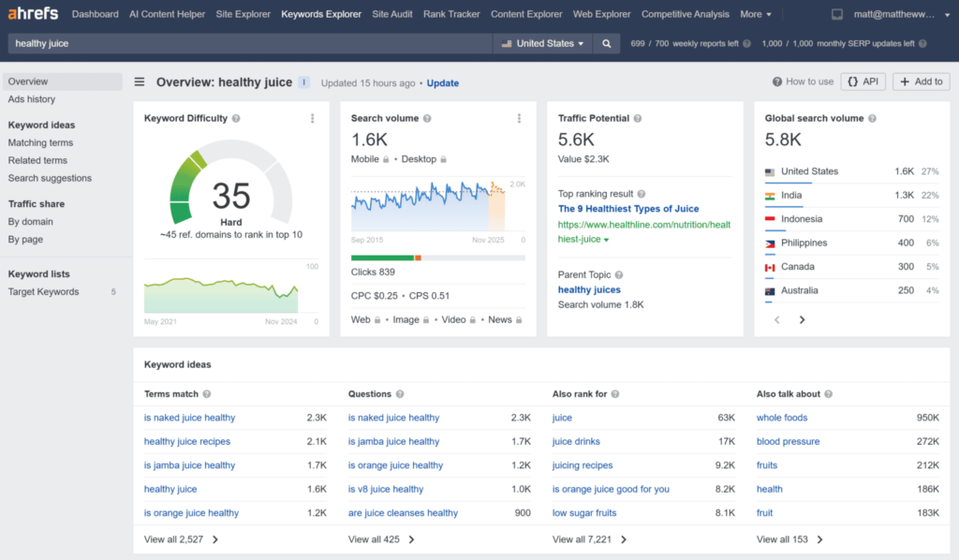Click the Ahrefs logo
This screenshot has height=560, width=959.
[x=33, y=13]
